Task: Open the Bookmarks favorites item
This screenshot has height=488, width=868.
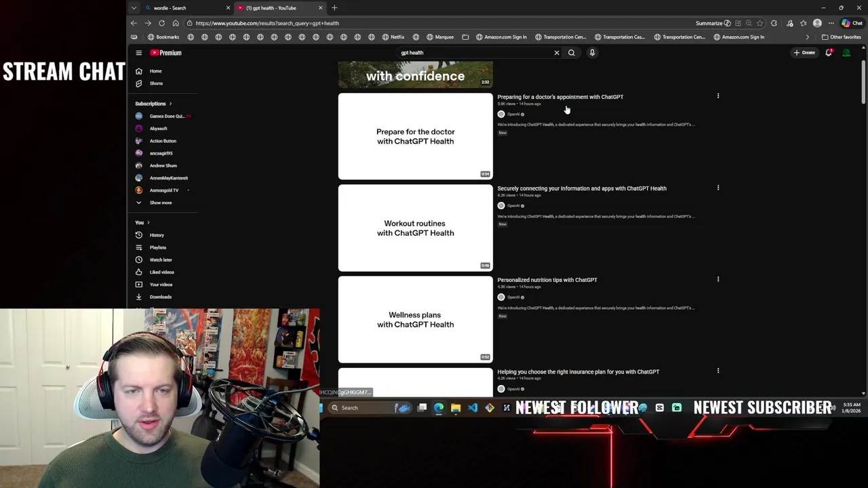Action: pyautogui.click(x=163, y=37)
